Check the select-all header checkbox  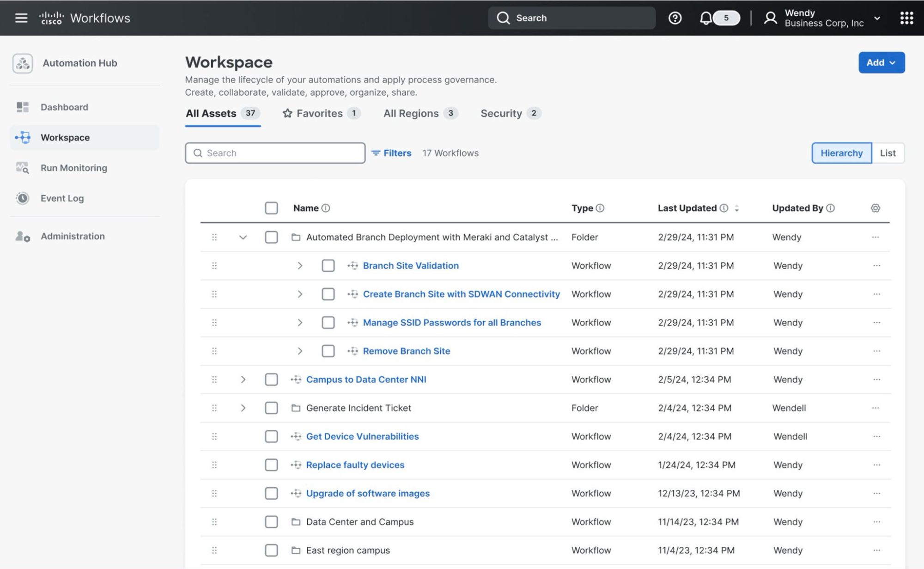271,208
